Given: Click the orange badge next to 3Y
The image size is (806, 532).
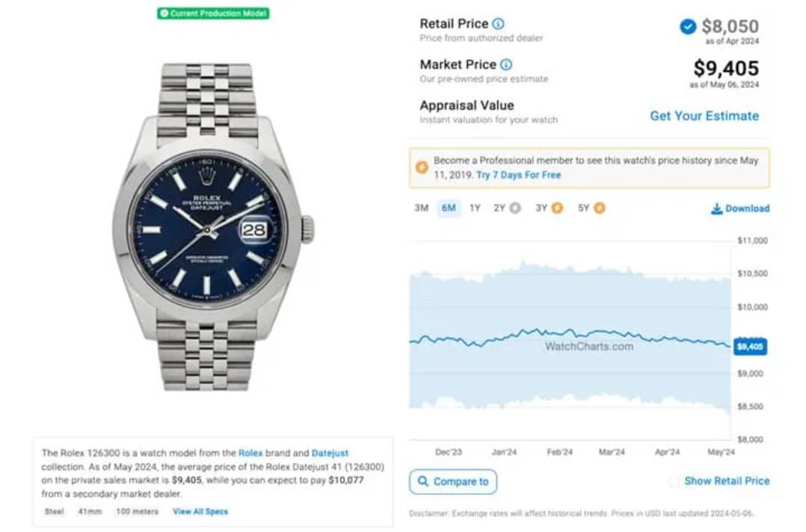Looking at the screenshot, I should [x=557, y=208].
